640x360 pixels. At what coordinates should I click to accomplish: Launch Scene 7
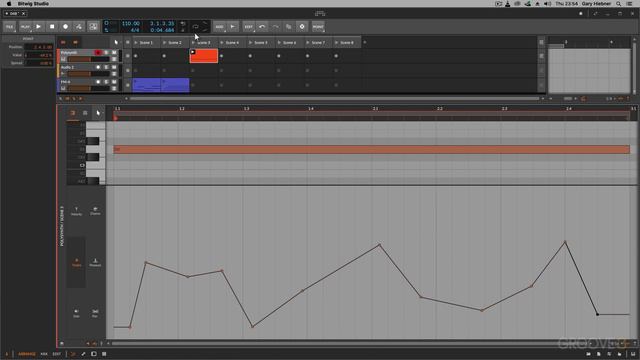(307, 42)
